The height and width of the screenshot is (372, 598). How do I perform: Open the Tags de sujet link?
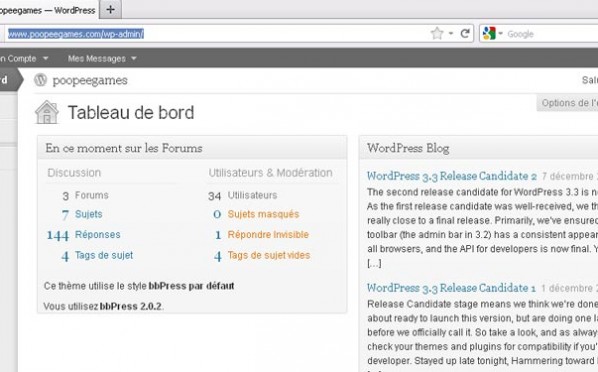tap(104, 255)
